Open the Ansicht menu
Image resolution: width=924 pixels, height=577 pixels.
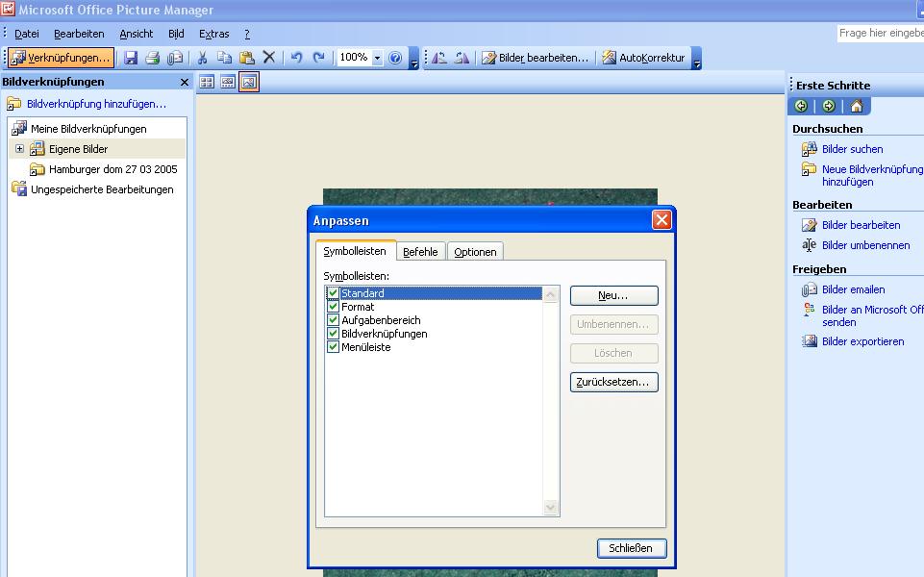coord(137,34)
